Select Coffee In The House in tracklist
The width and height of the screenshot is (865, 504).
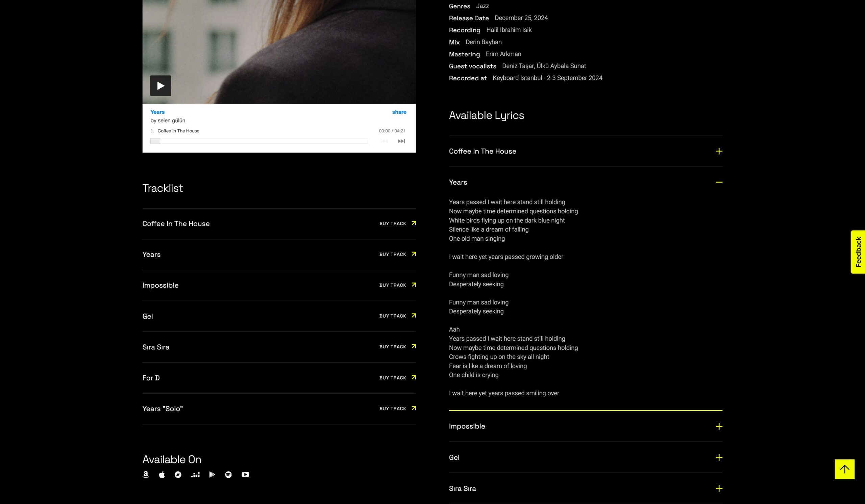pos(176,223)
